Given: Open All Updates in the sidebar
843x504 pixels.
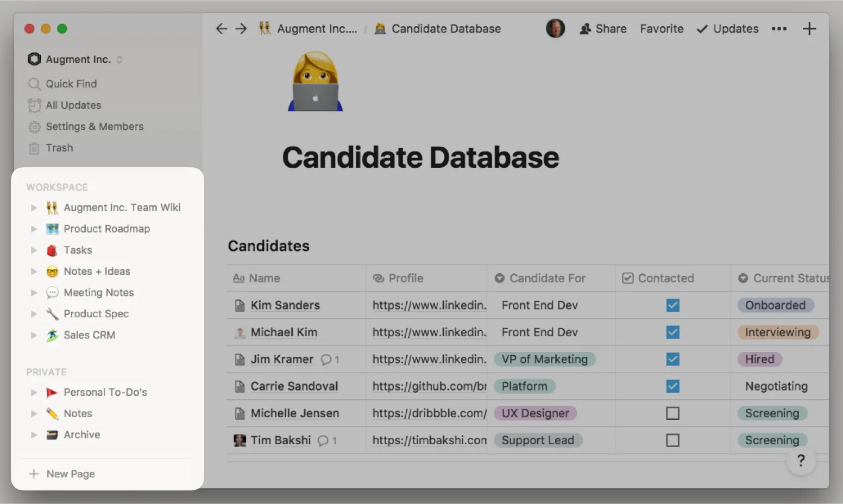Looking at the screenshot, I should tap(73, 105).
